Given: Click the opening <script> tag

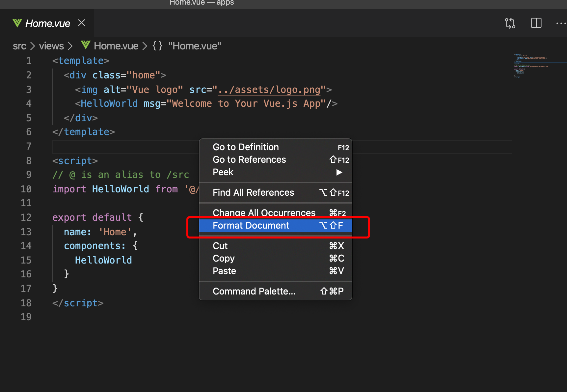Looking at the screenshot, I should pos(75,161).
